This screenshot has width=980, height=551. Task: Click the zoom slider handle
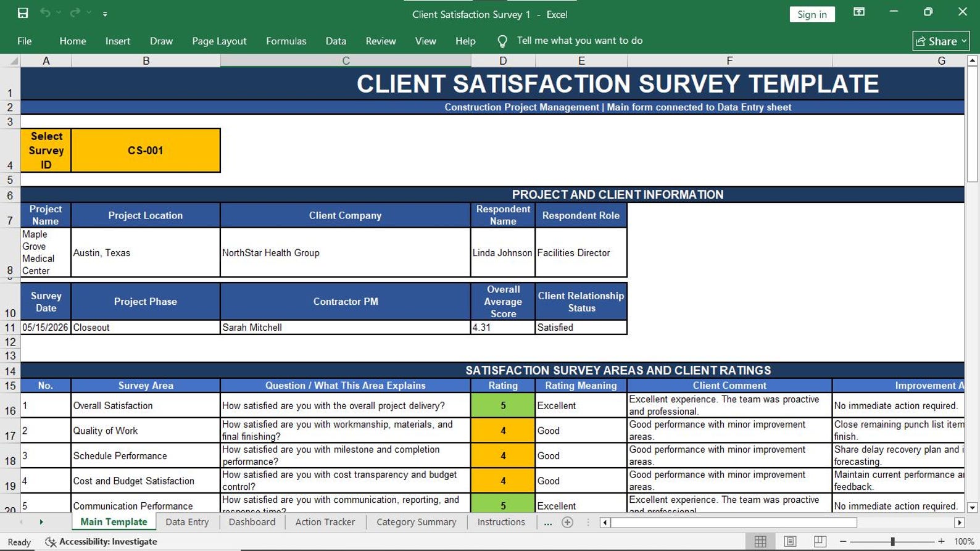[892, 541]
